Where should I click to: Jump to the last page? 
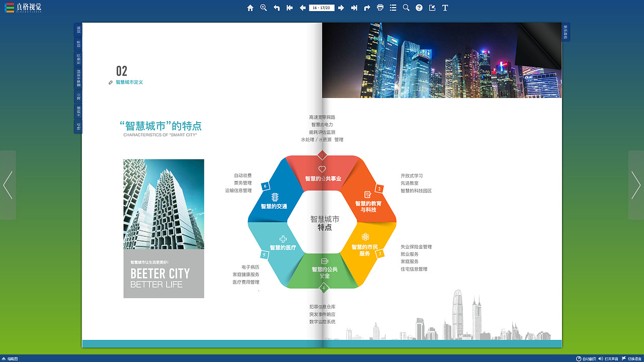354,8
